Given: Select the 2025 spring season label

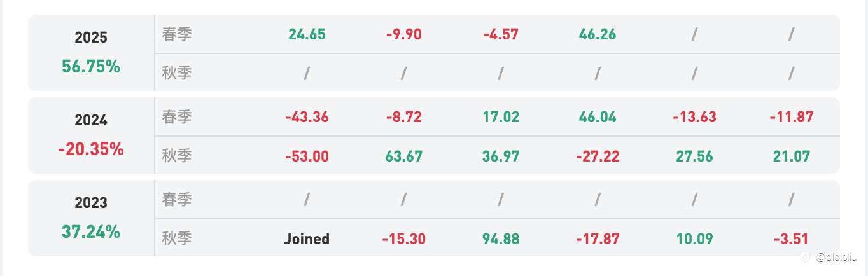Looking at the screenshot, I should coord(177,34).
